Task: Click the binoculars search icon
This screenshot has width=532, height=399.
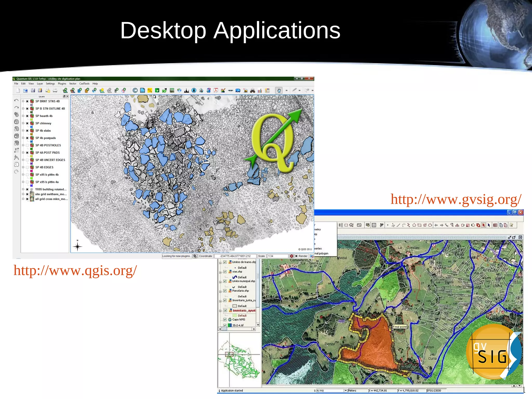Action: [252, 90]
